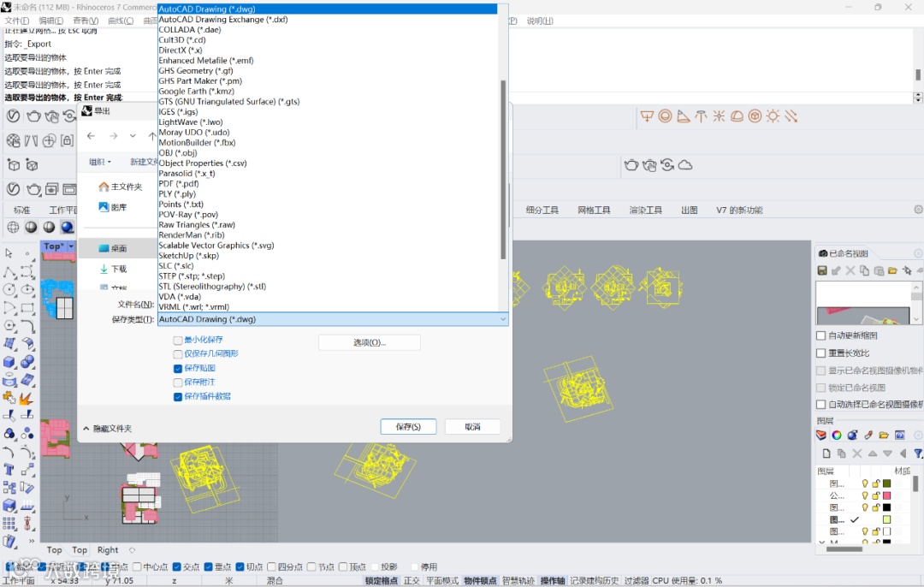Select the box solid tool

(x=9, y=362)
